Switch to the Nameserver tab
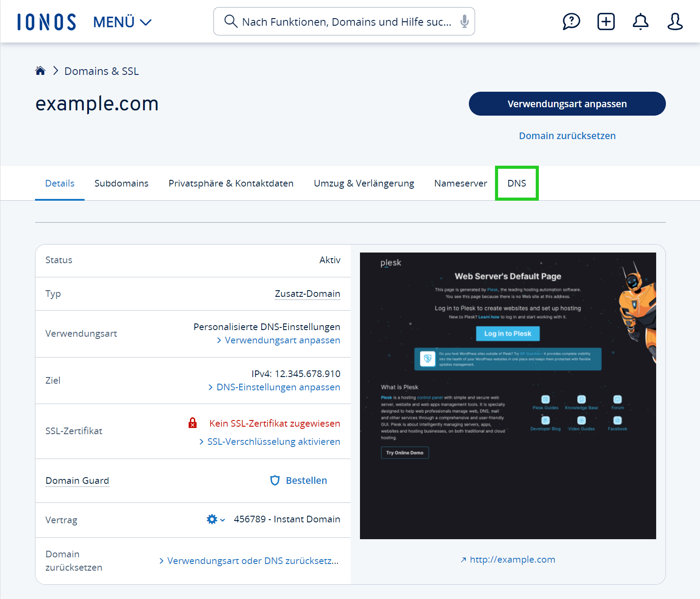The image size is (700, 599). tap(460, 183)
